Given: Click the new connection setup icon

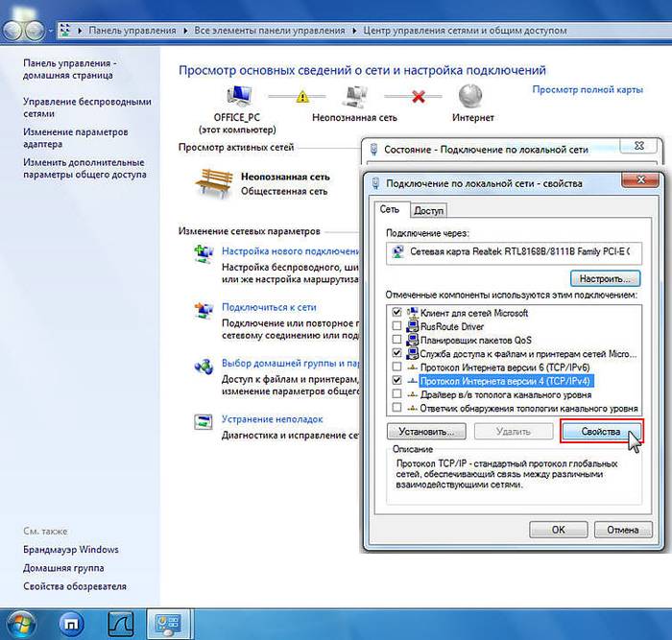Looking at the screenshot, I should pos(204,253).
